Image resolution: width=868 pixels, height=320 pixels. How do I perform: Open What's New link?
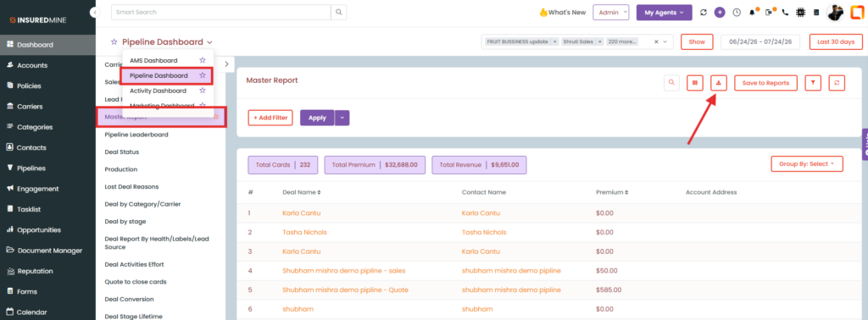563,12
